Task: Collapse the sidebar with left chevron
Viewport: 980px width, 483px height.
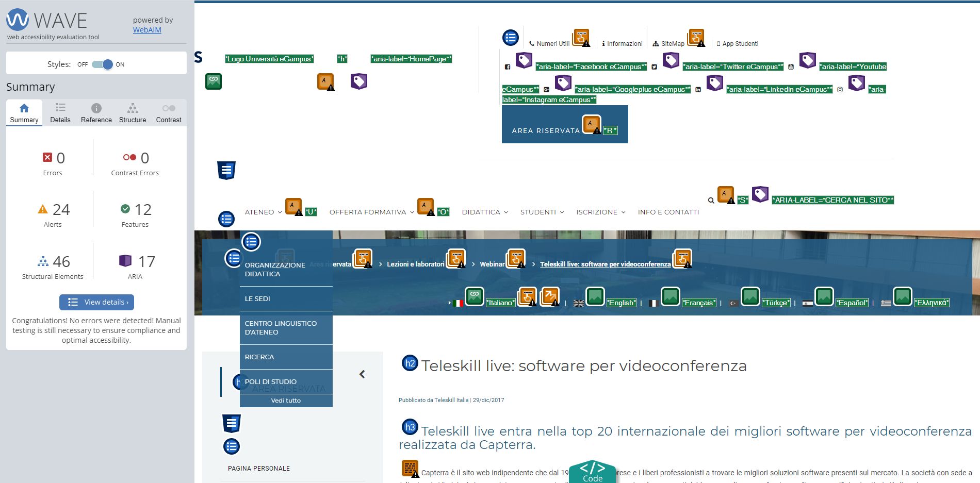Action: click(x=362, y=374)
